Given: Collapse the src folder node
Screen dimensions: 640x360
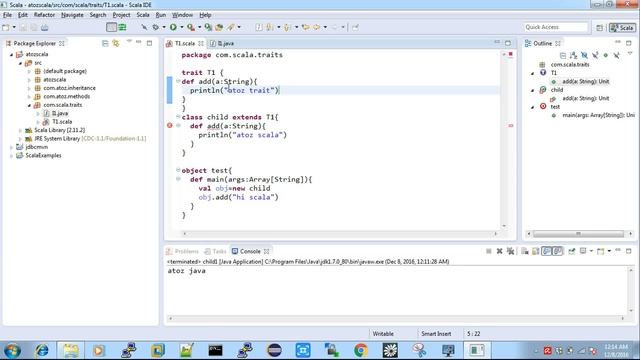Looking at the screenshot, I should pyautogui.click(x=20, y=63).
